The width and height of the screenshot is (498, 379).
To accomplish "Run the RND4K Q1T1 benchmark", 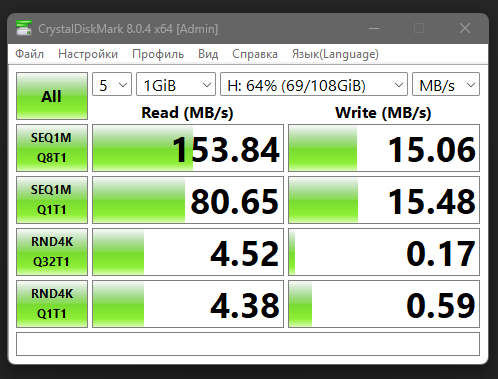I will point(52,304).
